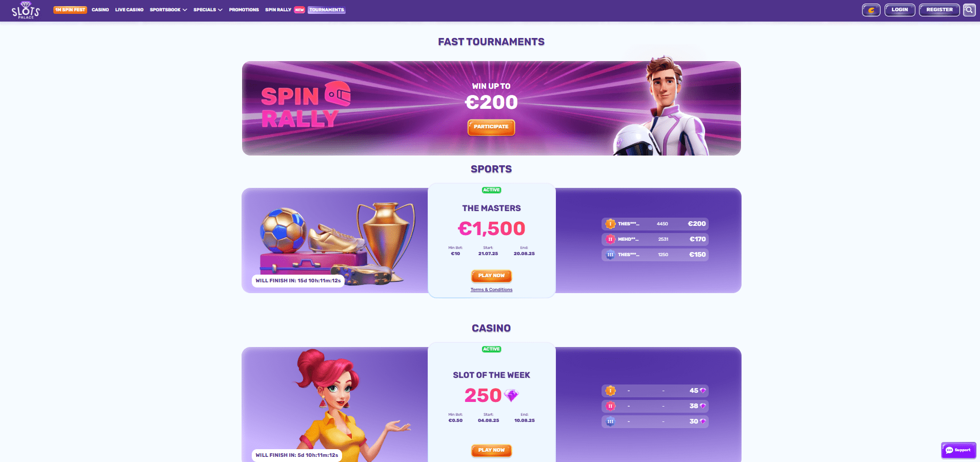Click the golden coin icon button in header
This screenshot has height=462, width=980.
[871, 10]
